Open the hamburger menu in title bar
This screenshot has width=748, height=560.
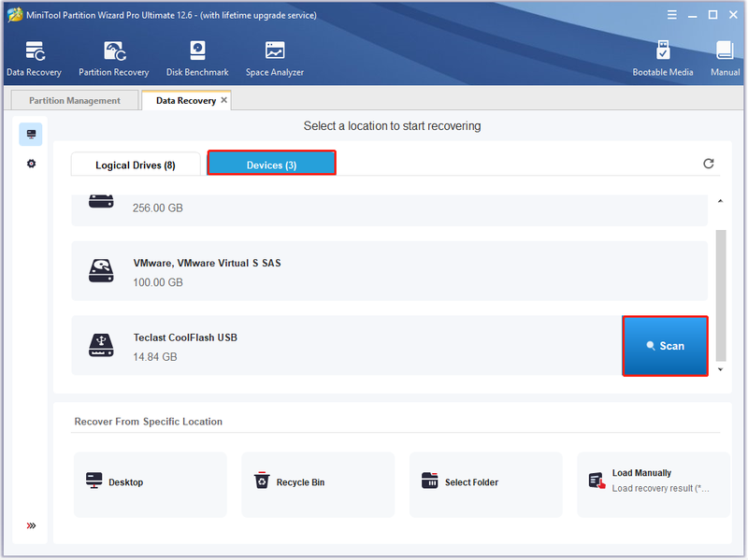(x=671, y=15)
